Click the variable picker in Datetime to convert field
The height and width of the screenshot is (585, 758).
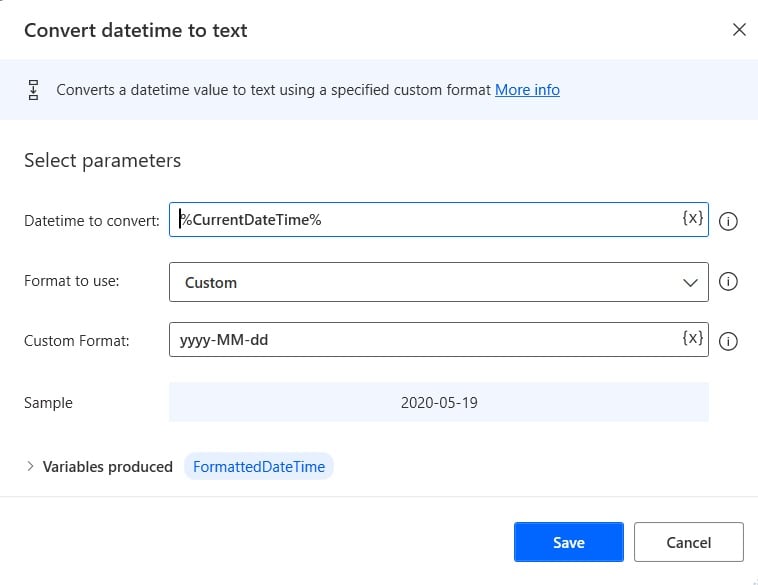692,219
